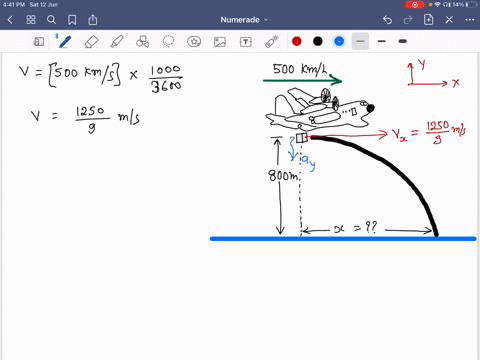Undo the last stroke
This screenshot has width=480, height=360.
tap(387, 20)
